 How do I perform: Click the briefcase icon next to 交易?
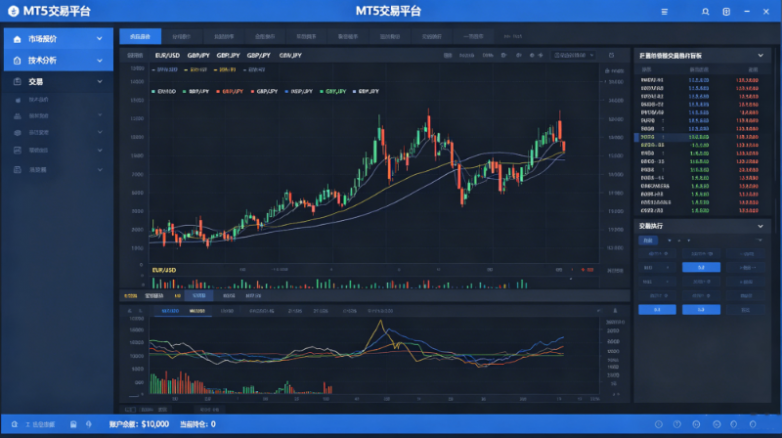[17, 81]
